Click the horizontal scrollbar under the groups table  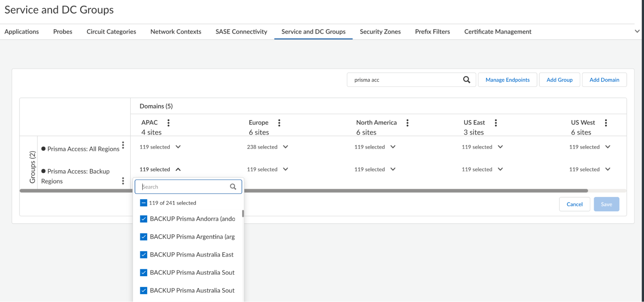click(x=387, y=191)
